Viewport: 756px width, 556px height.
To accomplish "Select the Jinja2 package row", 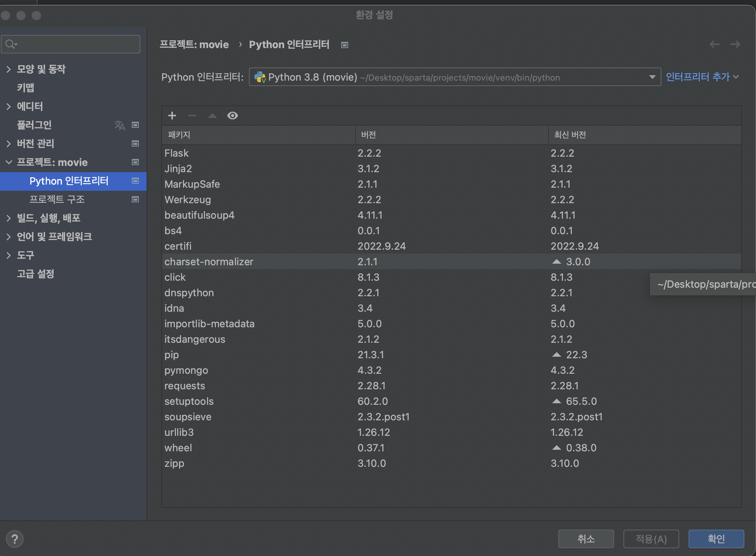I will pos(452,169).
